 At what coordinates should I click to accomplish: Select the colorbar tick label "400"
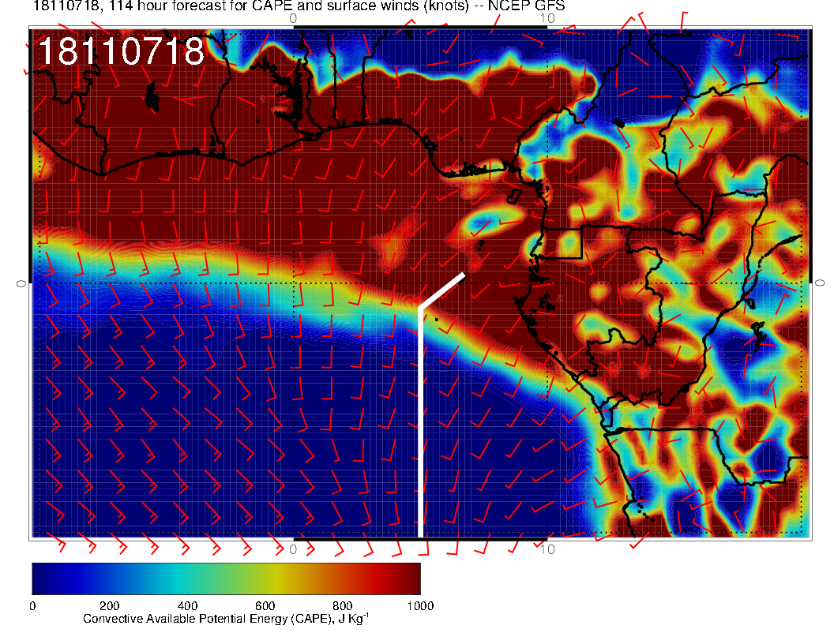[187, 606]
